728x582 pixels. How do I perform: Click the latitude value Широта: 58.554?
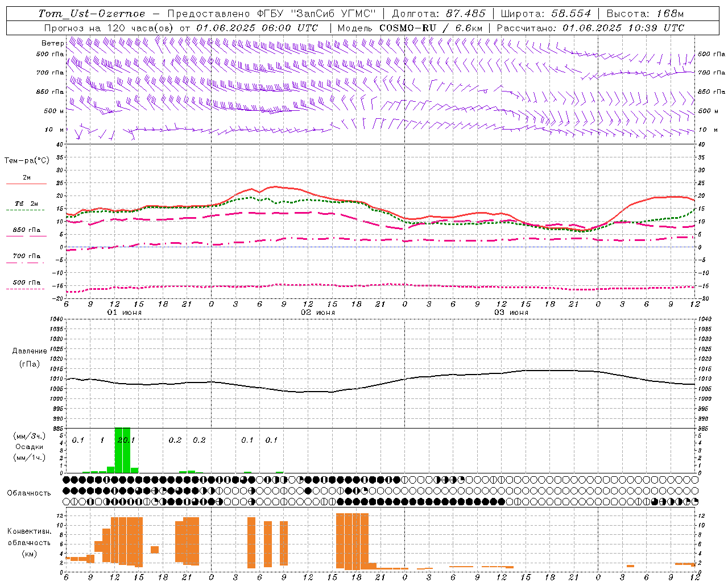coord(545,14)
